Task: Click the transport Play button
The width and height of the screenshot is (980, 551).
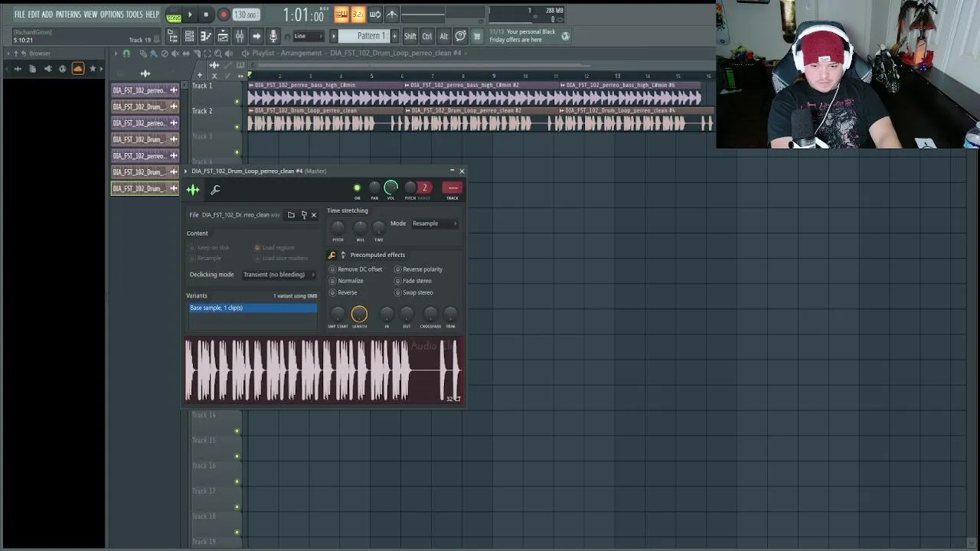Action: [190, 15]
